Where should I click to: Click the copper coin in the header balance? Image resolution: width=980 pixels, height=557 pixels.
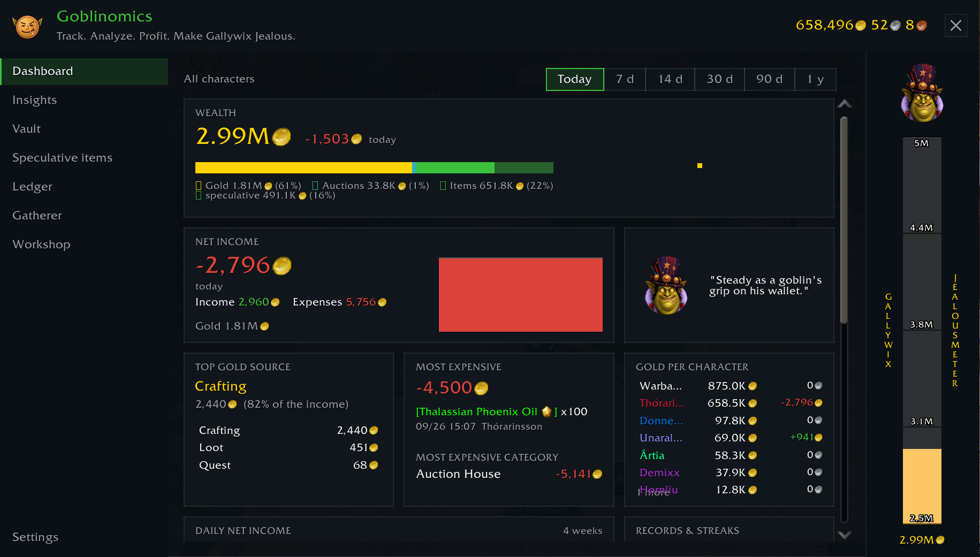coord(922,25)
